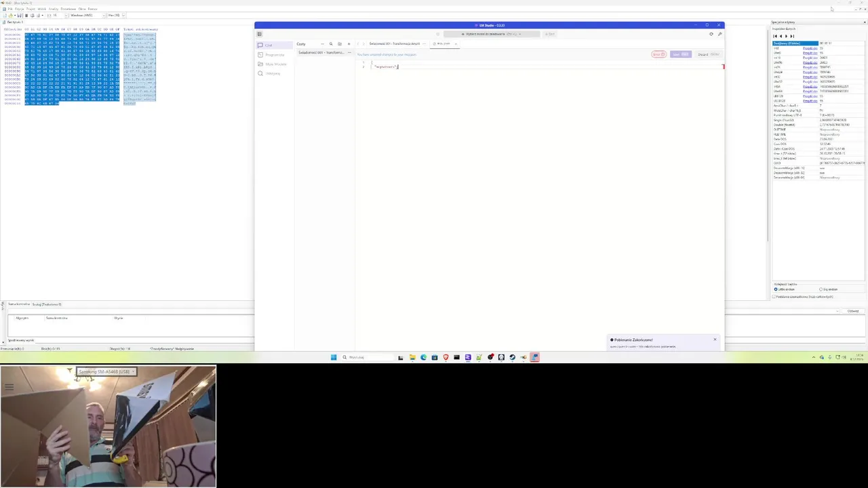The image size is (868, 488).
Task: Switch to the Bez tytułu 1 document tab
Action: [14, 22]
